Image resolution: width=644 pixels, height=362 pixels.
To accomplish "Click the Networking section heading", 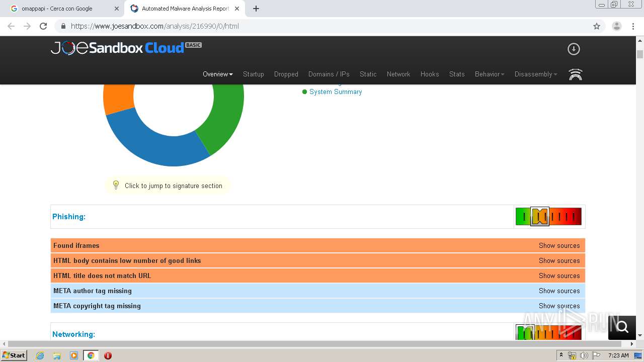I will point(73,334).
